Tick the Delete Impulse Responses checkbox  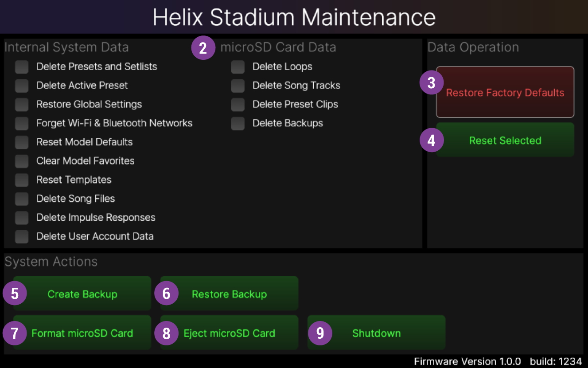[22, 218]
